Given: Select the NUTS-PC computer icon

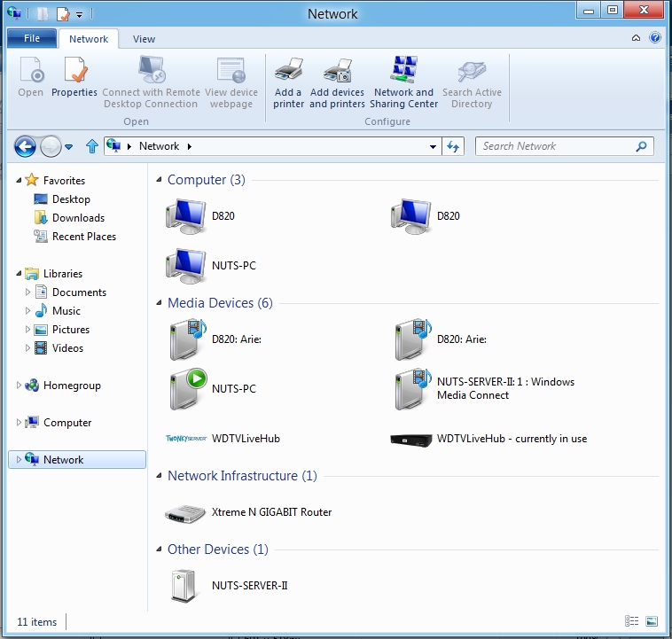Looking at the screenshot, I should (x=186, y=266).
